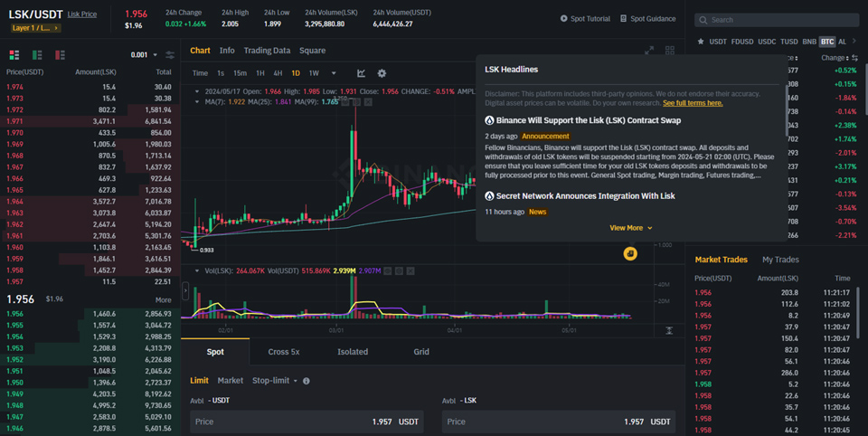Switch to the Info tab
Viewport: 868px width, 436px height.
click(227, 51)
